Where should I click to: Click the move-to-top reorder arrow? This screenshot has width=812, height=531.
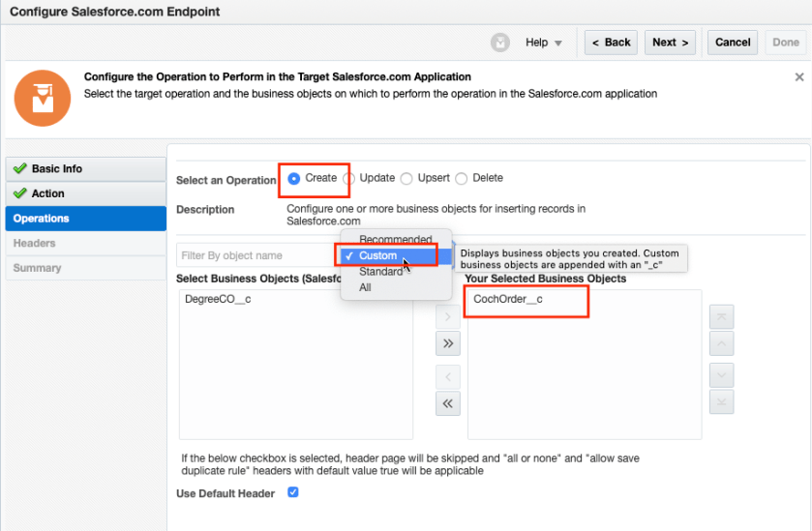coord(721,316)
